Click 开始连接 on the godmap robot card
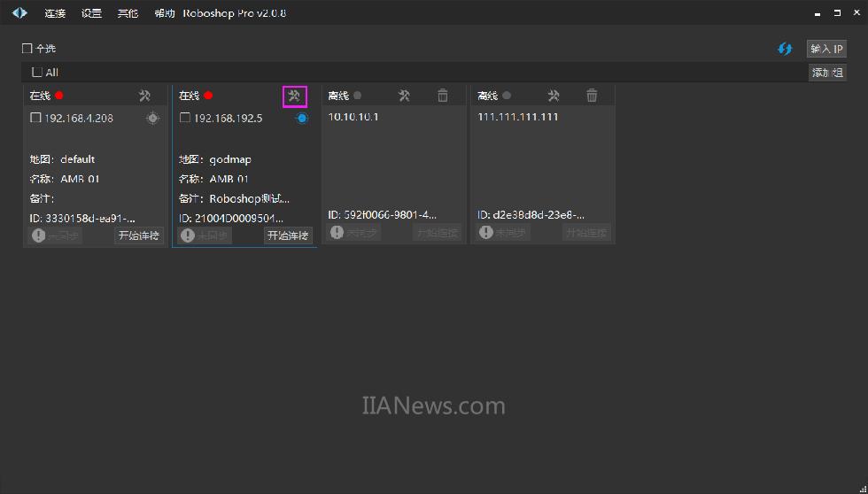The width and height of the screenshot is (868, 494). (x=288, y=235)
